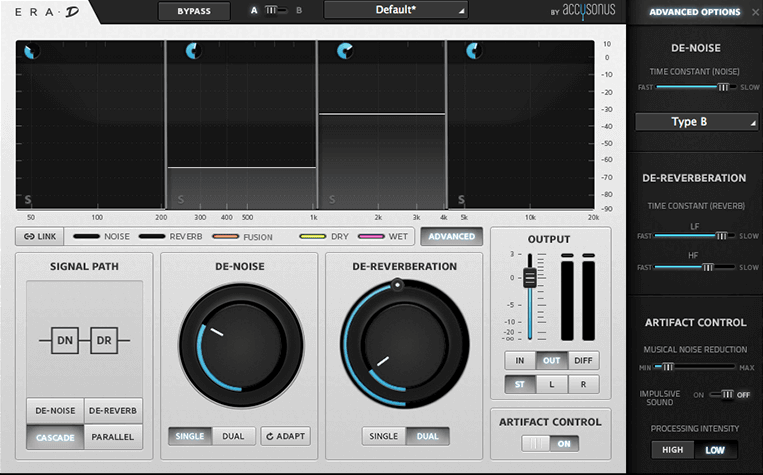Click the DN block in the signal path

coord(65,340)
